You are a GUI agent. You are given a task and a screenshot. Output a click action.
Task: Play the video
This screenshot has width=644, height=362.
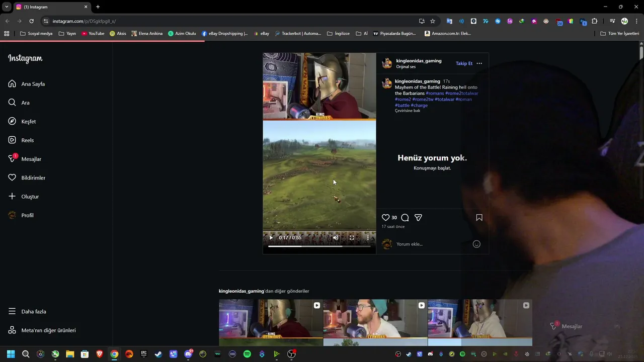click(271, 238)
